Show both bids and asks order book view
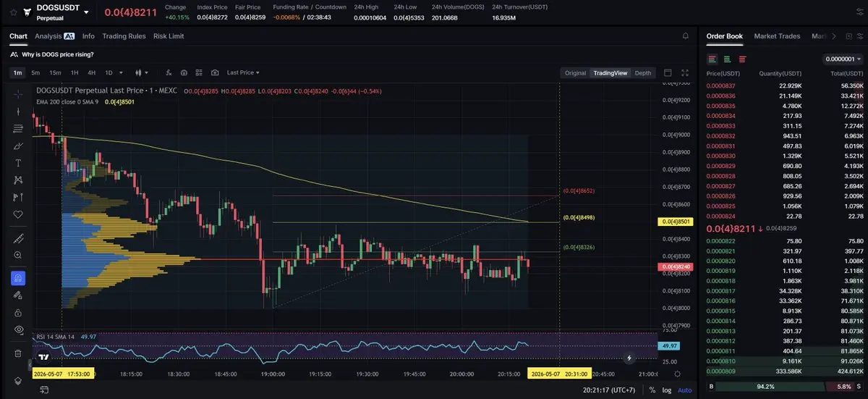The image size is (868, 399). point(712,59)
